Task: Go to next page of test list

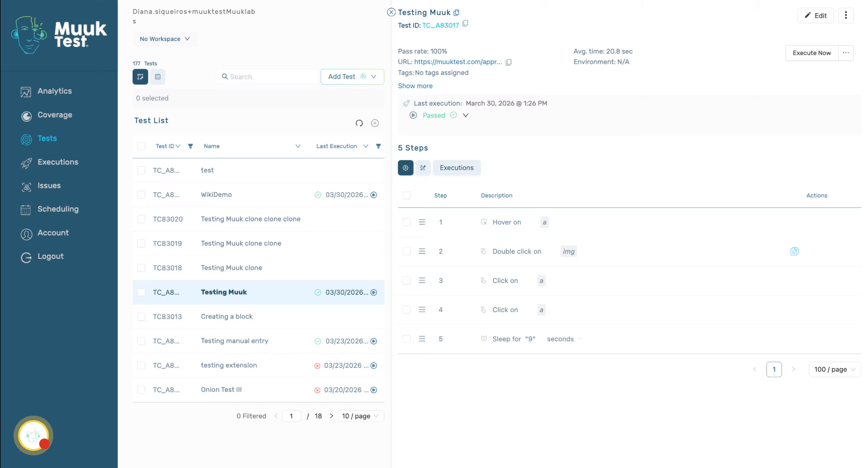Action: [x=331, y=416]
